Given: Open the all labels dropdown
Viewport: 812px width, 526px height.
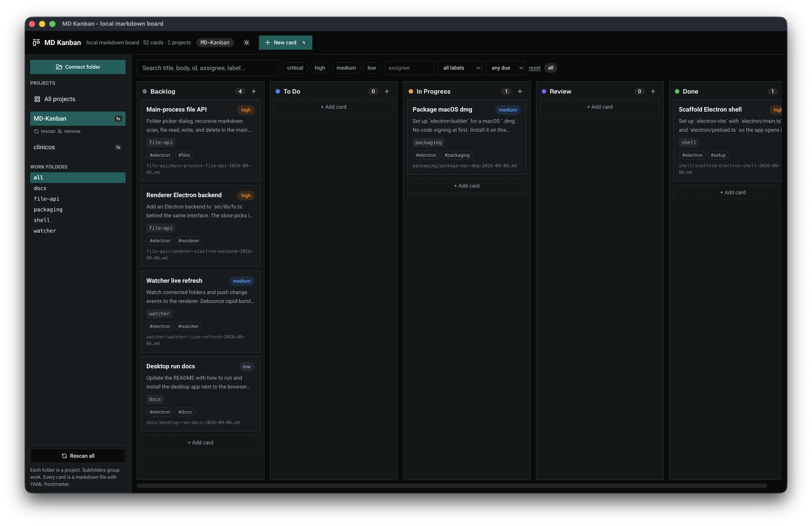Looking at the screenshot, I should [x=459, y=68].
